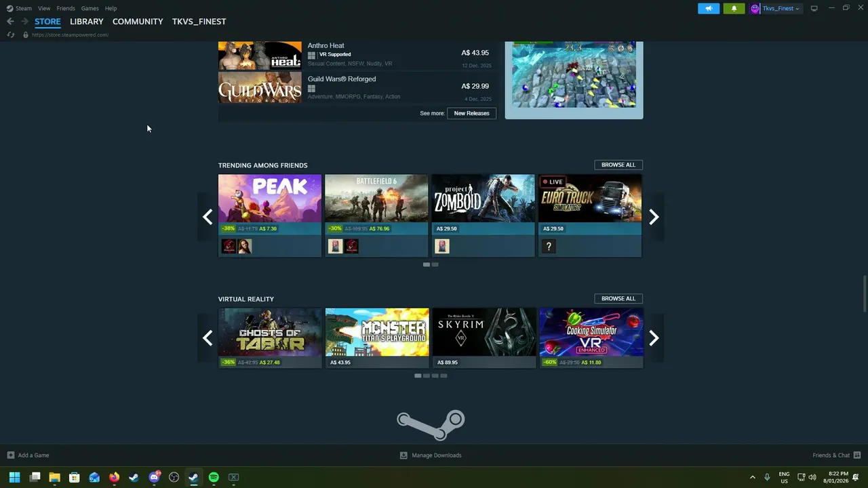Show previous Trending Among Friends games
Screen dimensions: 868x488
click(x=208, y=217)
